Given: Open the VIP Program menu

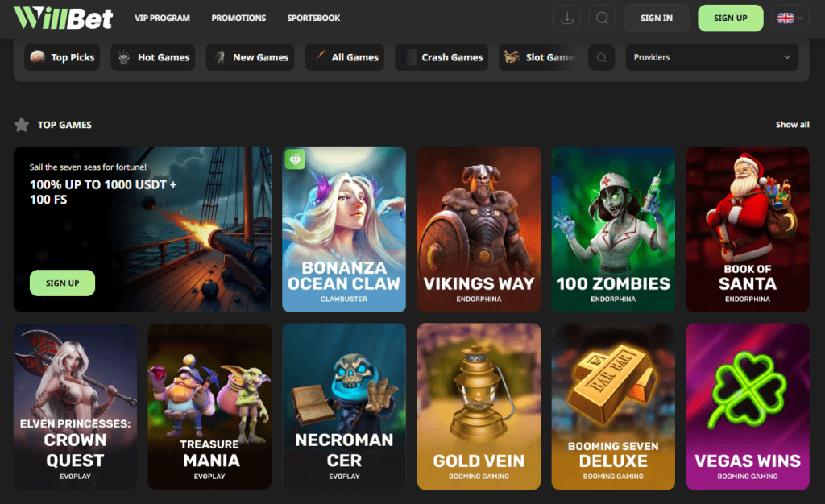Looking at the screenshot, I should click(162, 18).
